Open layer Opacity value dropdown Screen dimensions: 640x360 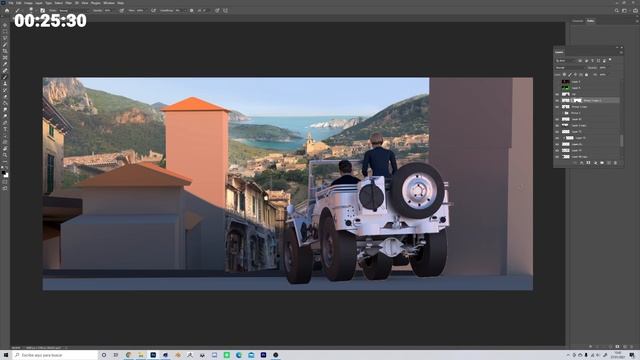pyautogui.click(x=603, y=68)
